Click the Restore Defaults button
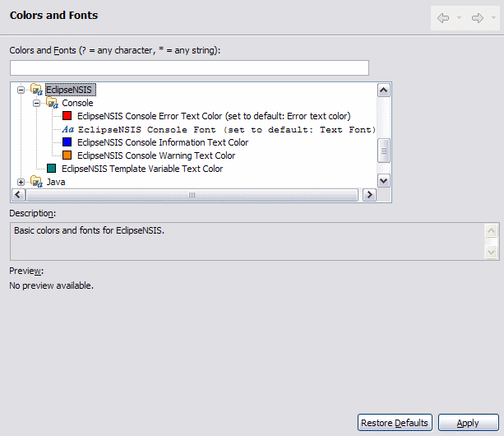 coord(395,423)
